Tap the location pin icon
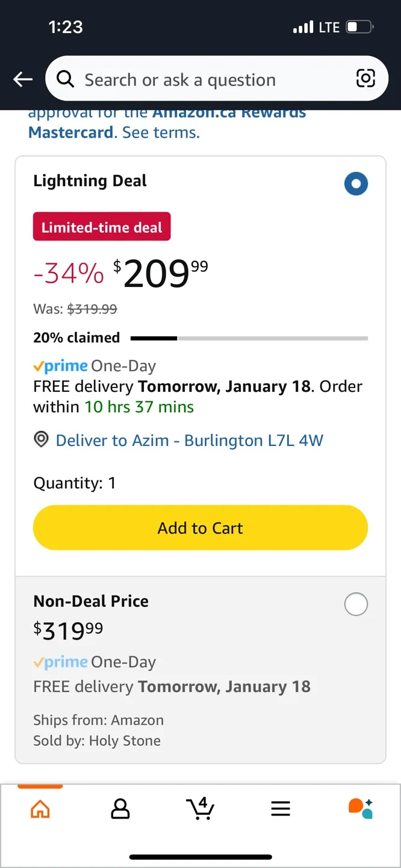Image resolution: width=401 pixels, height=868 pixels. (40, 439)
